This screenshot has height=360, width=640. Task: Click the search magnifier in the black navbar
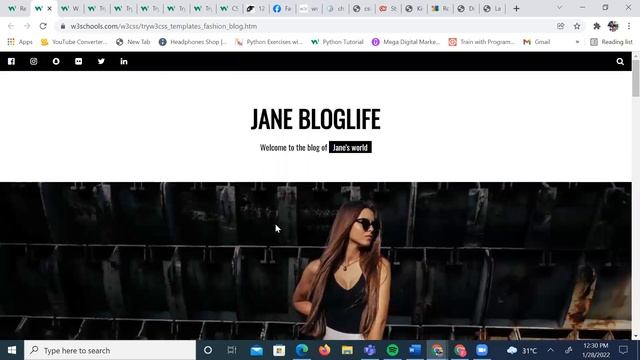click(x=620, y=62)
